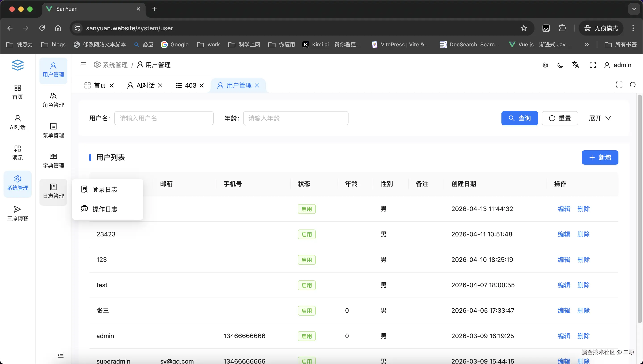Edit the admin user row

tap(564, 336)
